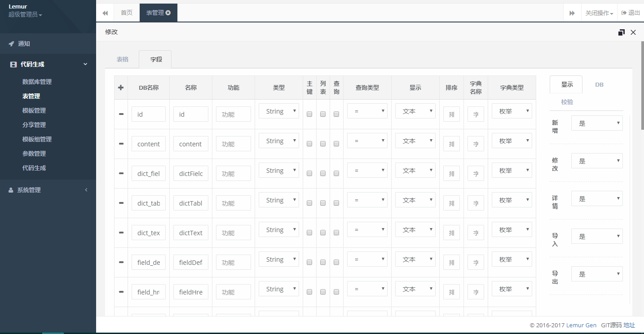The height and width of the screenshot is (334, 644).
Task: Toggle 列表 checkbox for field_hr row
Action: pyautogui.click(x=323, y=292)
